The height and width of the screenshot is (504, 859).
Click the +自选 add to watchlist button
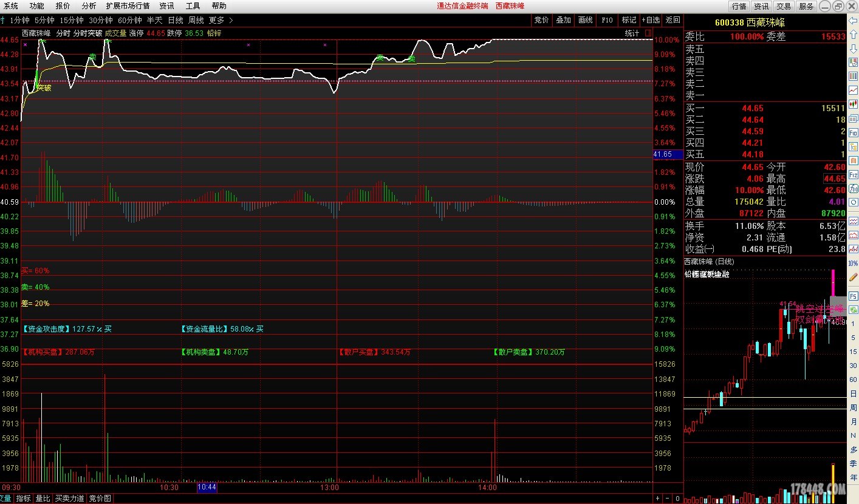(651, 20)
